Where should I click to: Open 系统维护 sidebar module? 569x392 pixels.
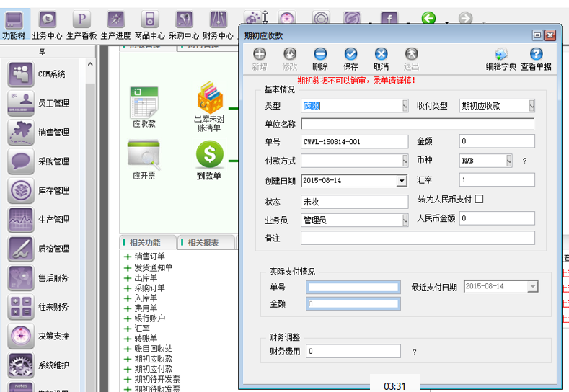(38, 365)
